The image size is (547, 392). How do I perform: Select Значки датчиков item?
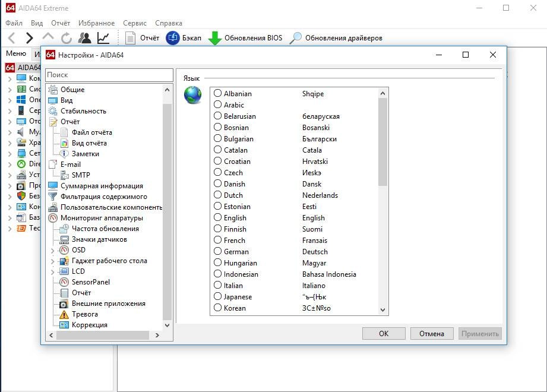point(99,239)
